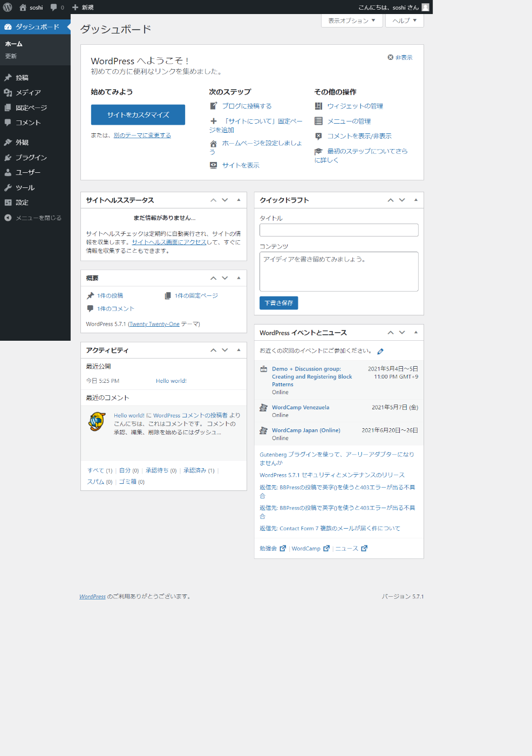Screen dimensions: 532x756
Task: Move サイトヘルスステータス panel down
Action: [225, 200]
